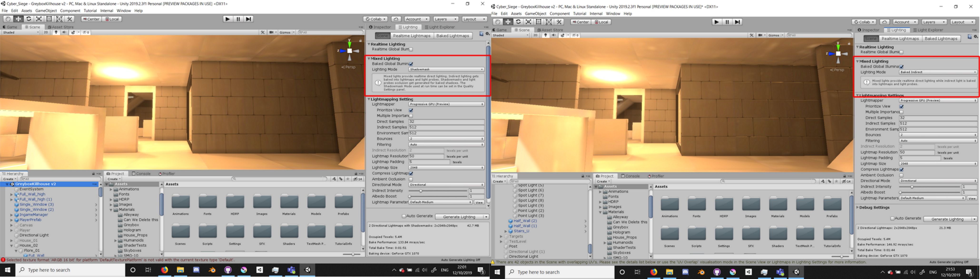Toggle scene lighting bulb icon in left window
Image resolution: width=980 pixels, height=279 pixels.
[x=56, y=32]
